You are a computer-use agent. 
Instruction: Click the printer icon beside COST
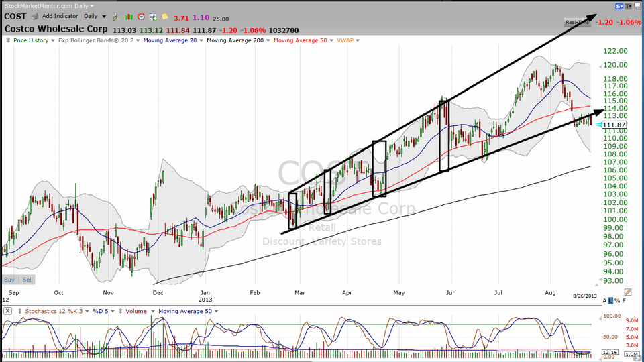[x=35, y=17]
